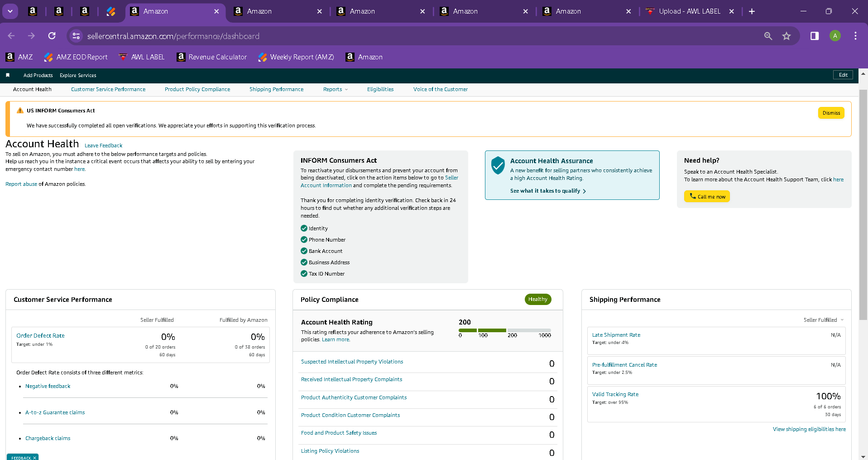Select the Account Health tab
Image resolution: width=868 pixels, height=460 pixels.
pos(32,89)
